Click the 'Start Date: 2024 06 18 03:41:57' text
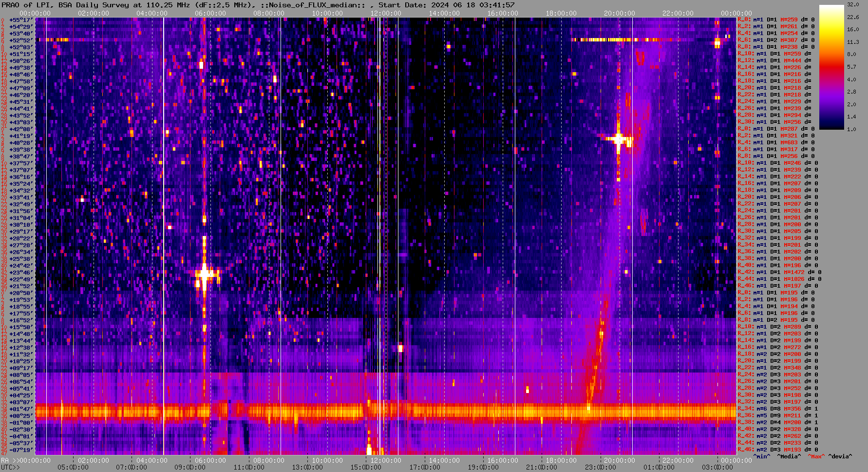This screenshot has height=472, width=868. pyautogui.click(x=447, y=5)
